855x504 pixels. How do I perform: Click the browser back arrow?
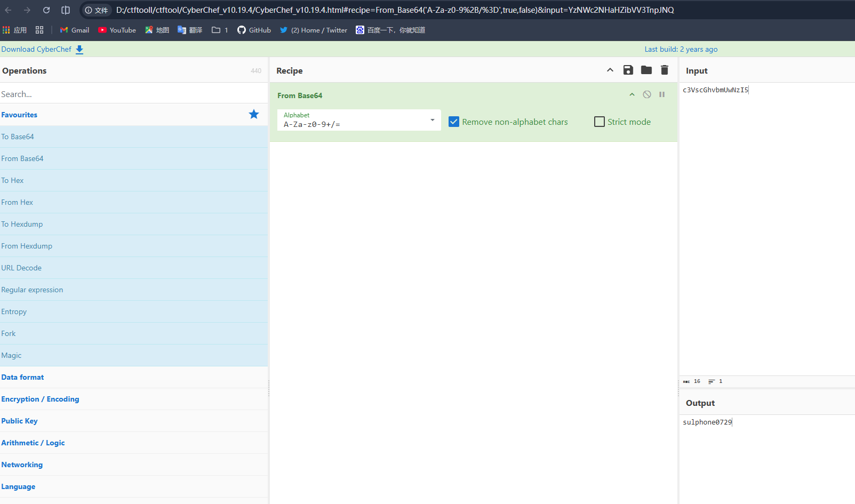point(9,10)
